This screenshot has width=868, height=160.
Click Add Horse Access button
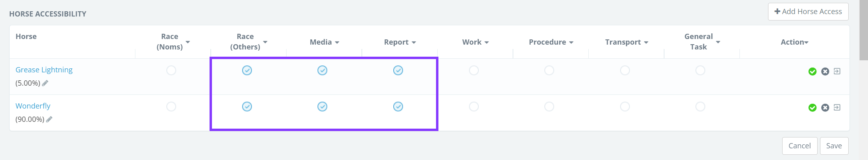point(808,12)
